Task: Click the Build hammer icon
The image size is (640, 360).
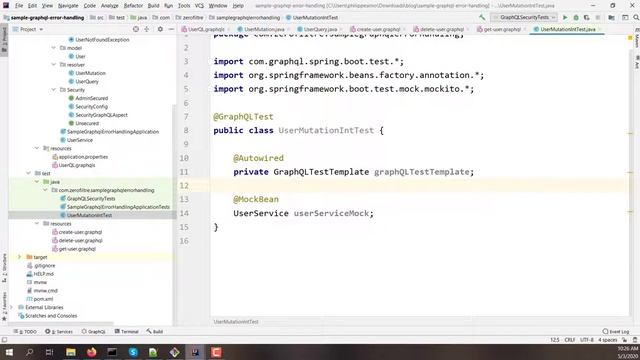Action: 482,18
